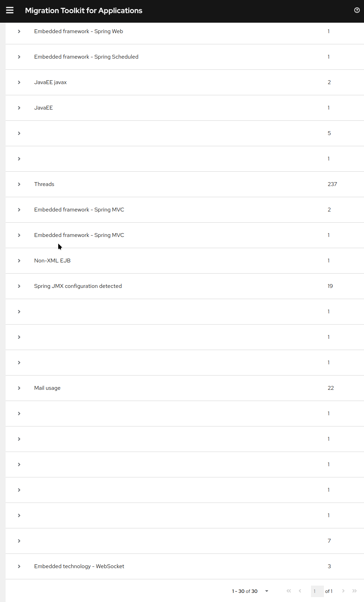Expand Spring JMX configuration detected row
This screenshot has width=364, height=602.
tap(19, 286)
